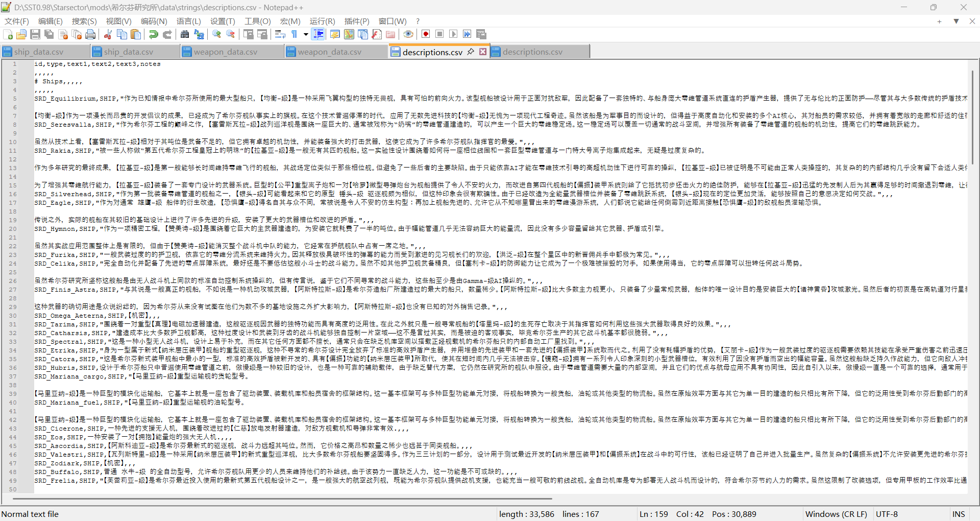
Task: Click the Paste clipboard icon
Action: point(136,34)
